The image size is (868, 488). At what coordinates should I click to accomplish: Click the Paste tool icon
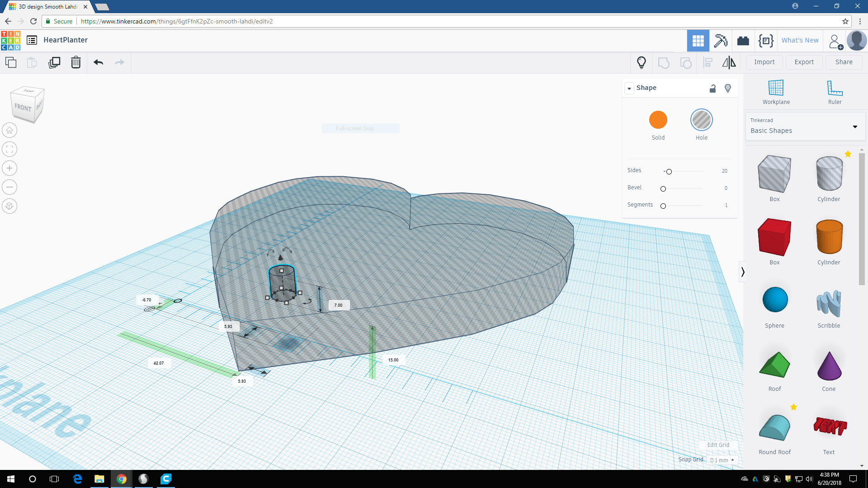point(32,62)
